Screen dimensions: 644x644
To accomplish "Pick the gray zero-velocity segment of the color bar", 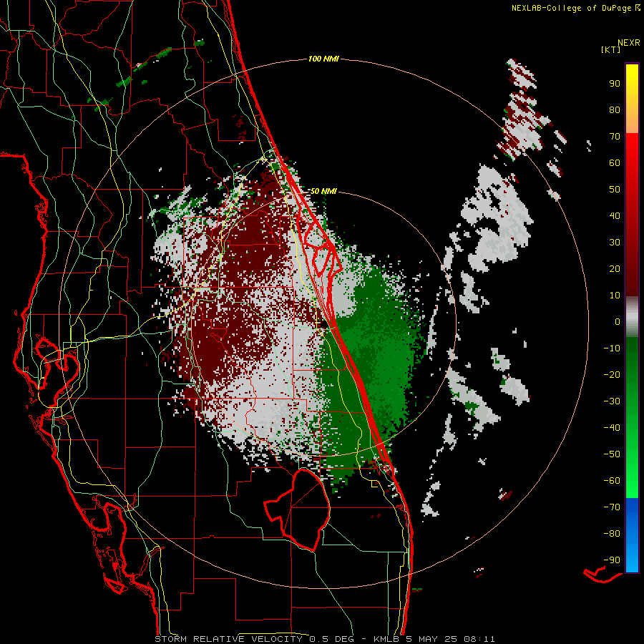I will pyautogui.click(x=632, y=317).
